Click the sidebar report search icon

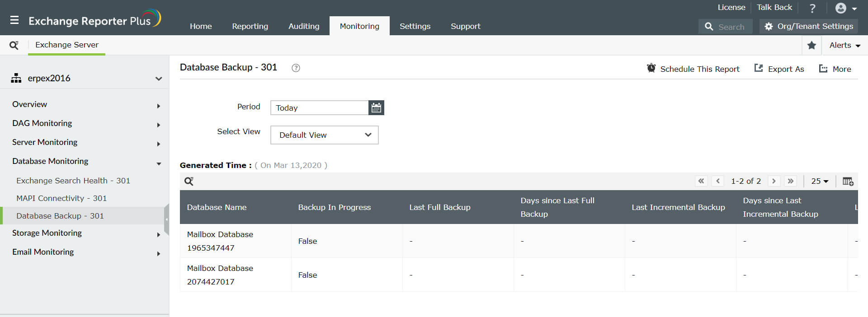click(x=14, y=45)
